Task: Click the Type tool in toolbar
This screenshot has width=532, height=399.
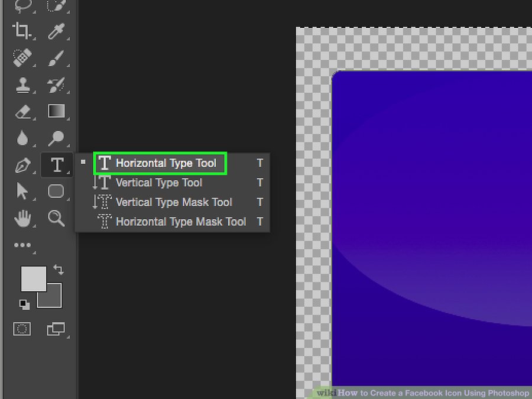Action: click(57, 165)
